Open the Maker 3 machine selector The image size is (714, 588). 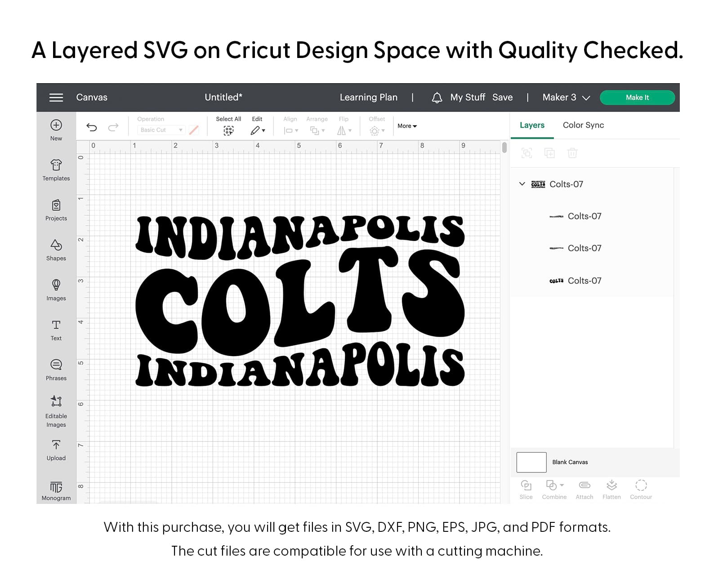[x=567, y=98]
